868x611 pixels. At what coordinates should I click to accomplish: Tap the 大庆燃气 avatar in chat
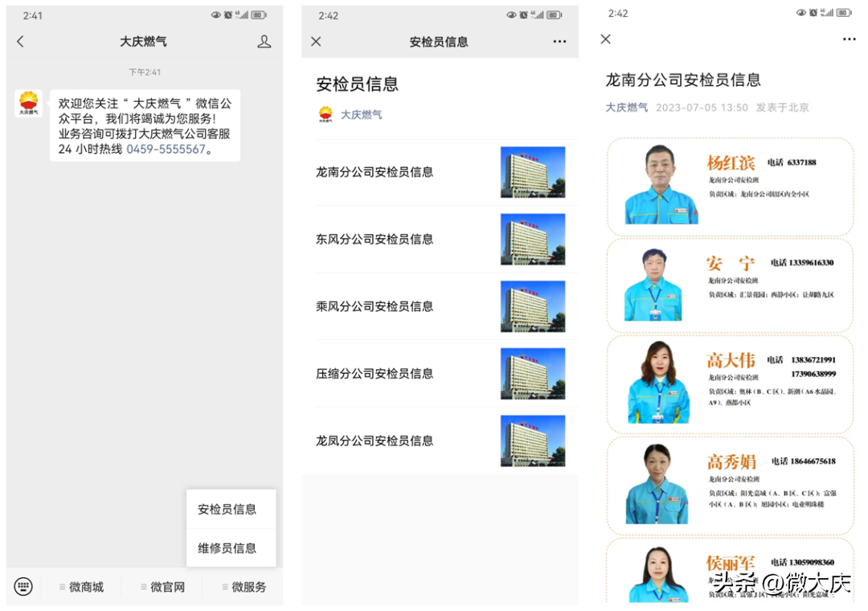pos(28,104)
